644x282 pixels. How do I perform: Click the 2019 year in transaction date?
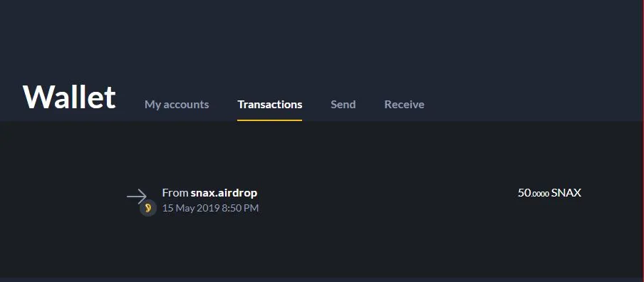(208, 208)
